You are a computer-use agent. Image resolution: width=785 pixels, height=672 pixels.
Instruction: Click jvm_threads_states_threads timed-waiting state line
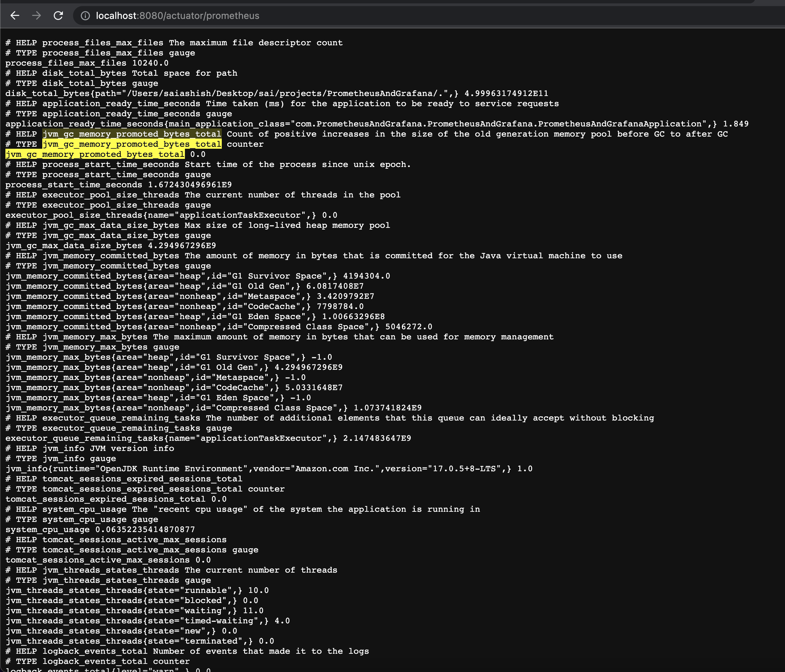coord(147,621)
